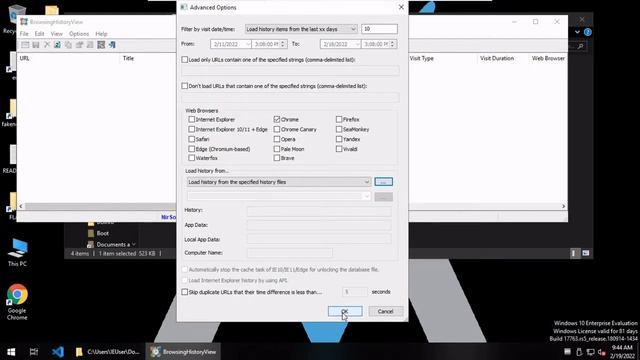Click the To time spinner arrows
The image size is (640, 360).
click(393, 44)
